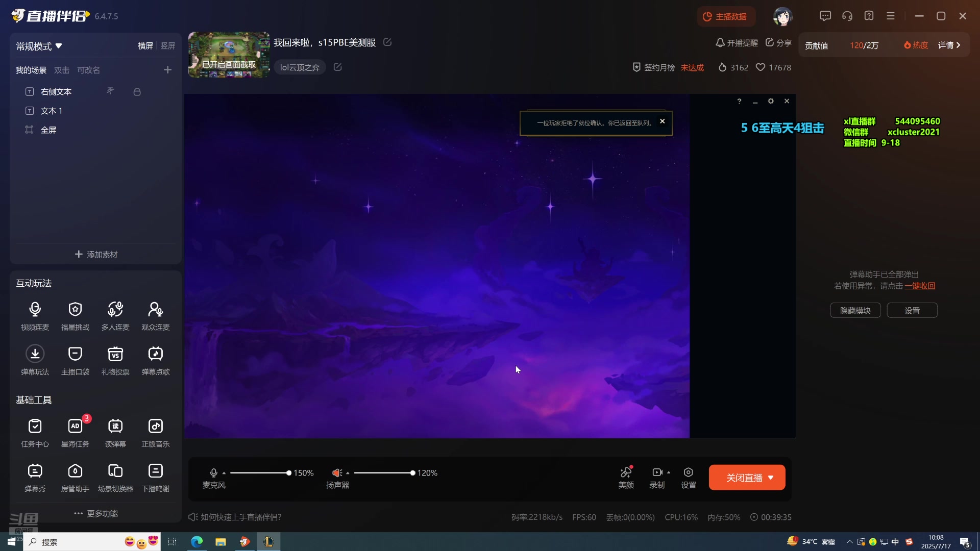Viewport: 980px width, 551px height.
Task: Add a new scene with plus icon
Action: click(167, 70)
